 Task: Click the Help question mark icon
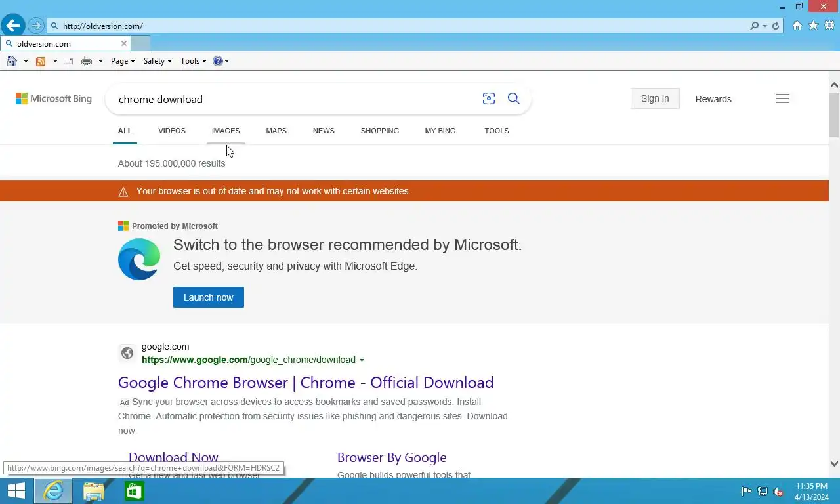(218, 61)
